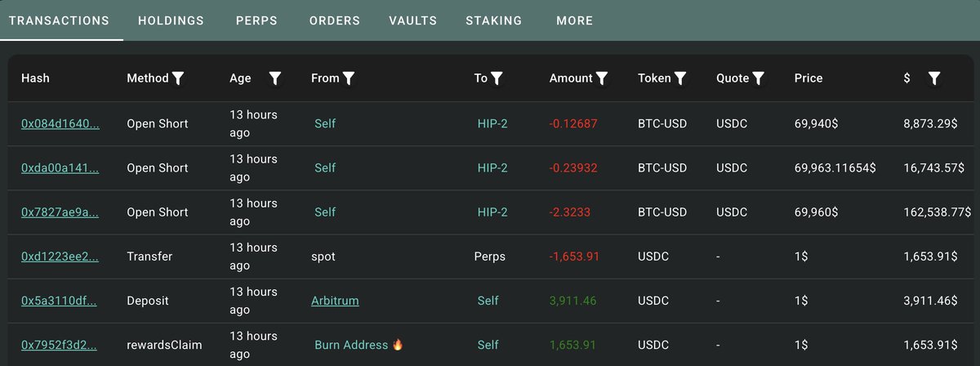
Task: Filter transactions by Amount
Action: coord(602,78)
